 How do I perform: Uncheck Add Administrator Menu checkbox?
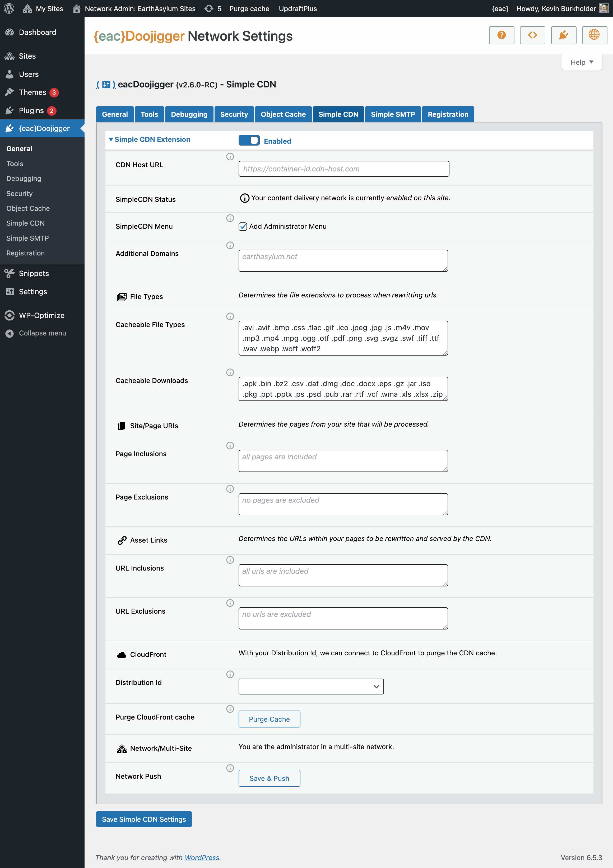point(243,226)
